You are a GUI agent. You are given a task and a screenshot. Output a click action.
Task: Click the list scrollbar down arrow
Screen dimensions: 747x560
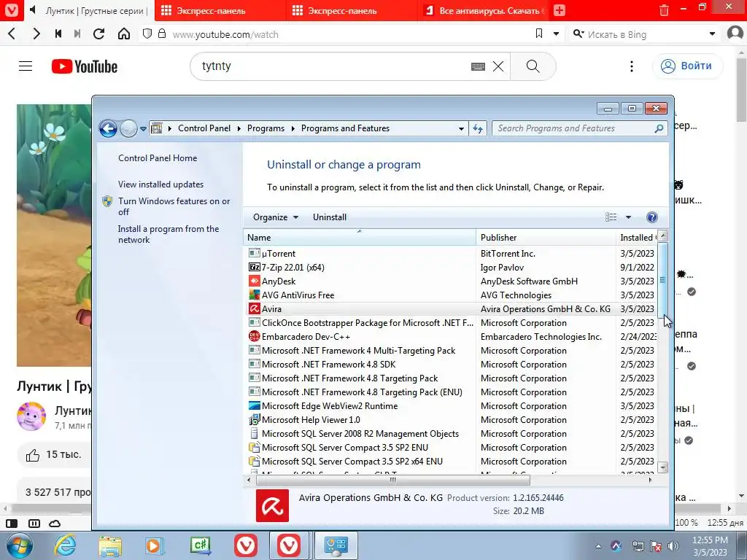pos(662,467)
